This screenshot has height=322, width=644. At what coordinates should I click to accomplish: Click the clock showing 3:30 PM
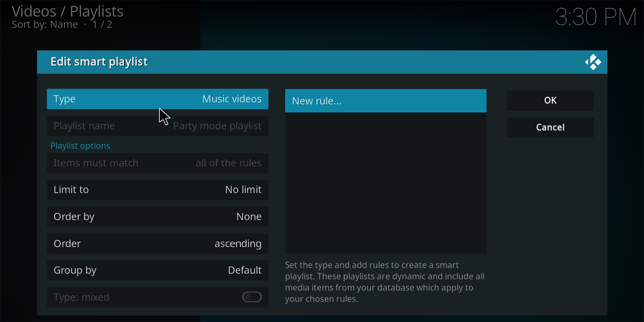pyautogui.click(x=596, y=17)
